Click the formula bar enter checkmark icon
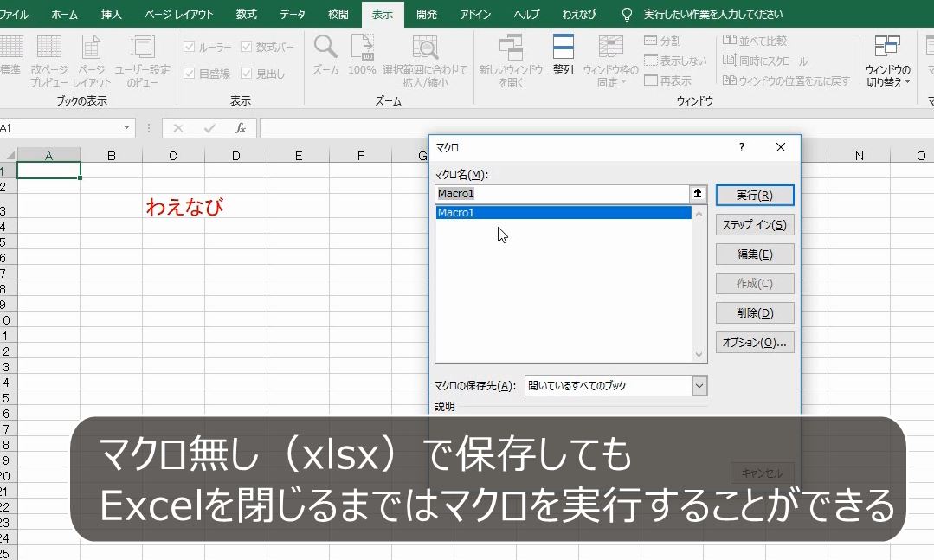 pyautogui.click(x=209, y=128)
